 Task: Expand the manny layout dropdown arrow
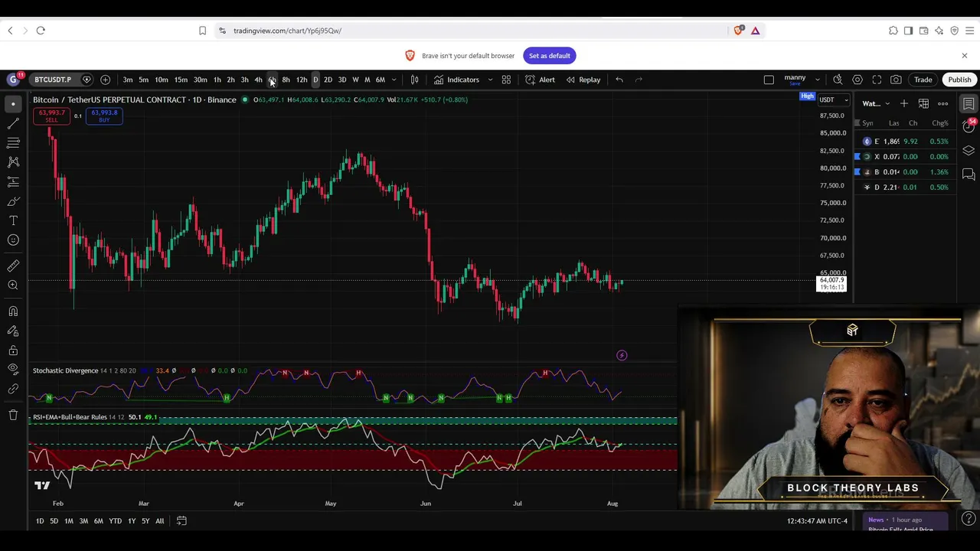[818, 80]
